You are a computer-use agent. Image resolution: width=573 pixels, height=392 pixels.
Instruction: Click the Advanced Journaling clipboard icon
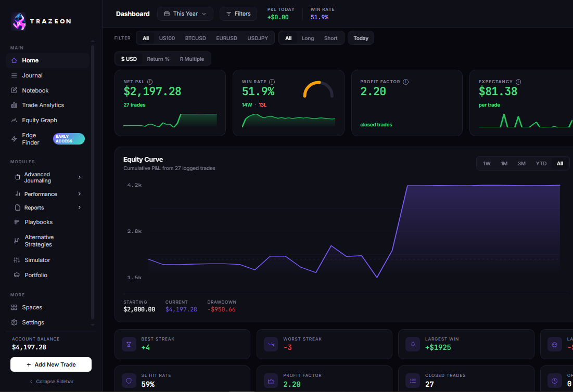[18, 177]
